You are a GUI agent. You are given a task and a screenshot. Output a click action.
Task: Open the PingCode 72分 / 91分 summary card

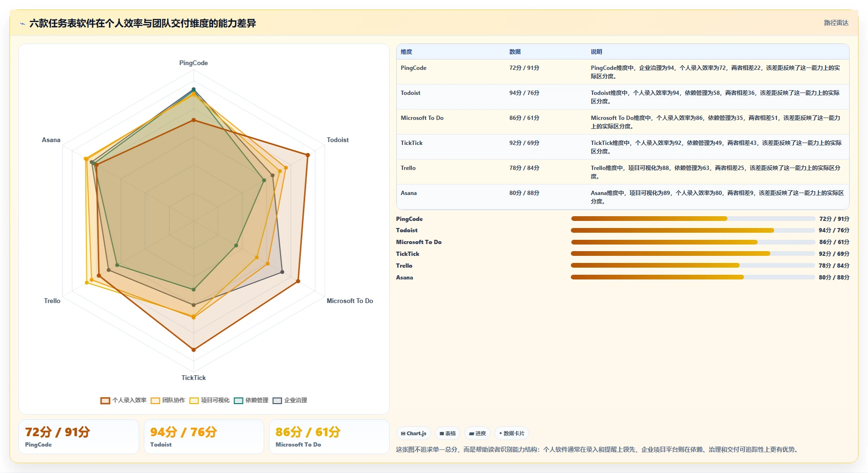pyautogui.click(x=79, y=437)
